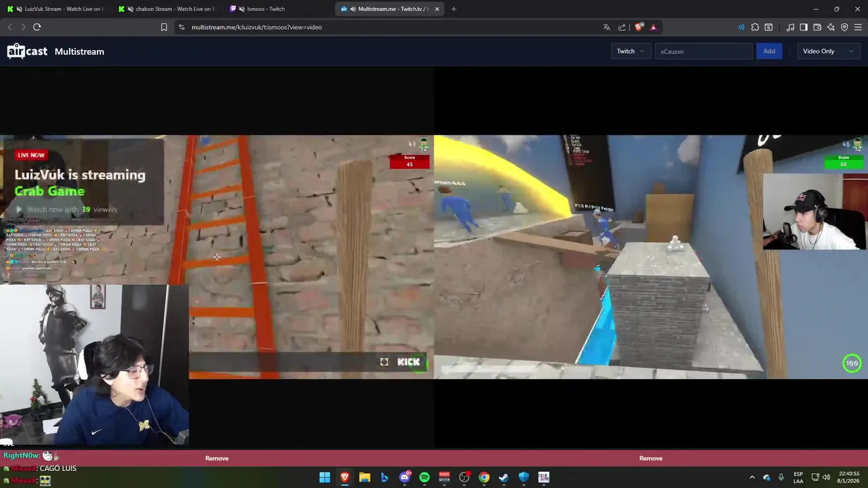Go forward in browser history

point(23,27)
